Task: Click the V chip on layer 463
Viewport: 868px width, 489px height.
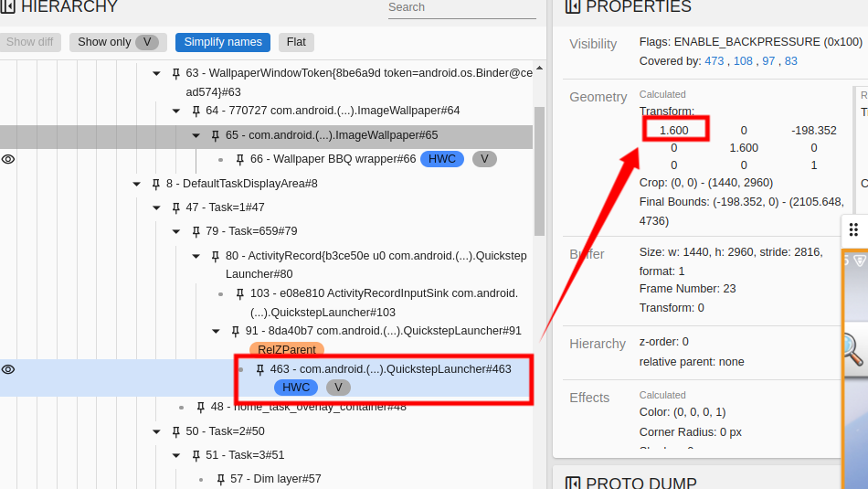Action: coord(338,388)
